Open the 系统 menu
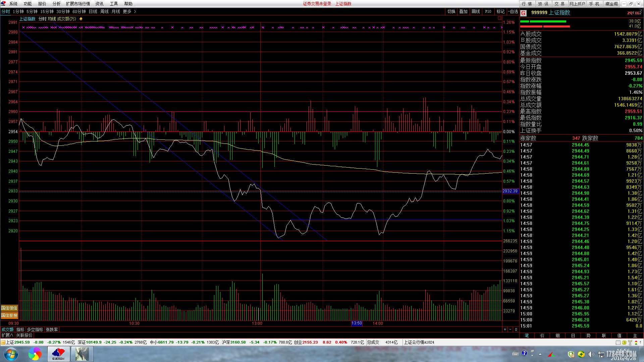644x362 pixels. point(13,4)
